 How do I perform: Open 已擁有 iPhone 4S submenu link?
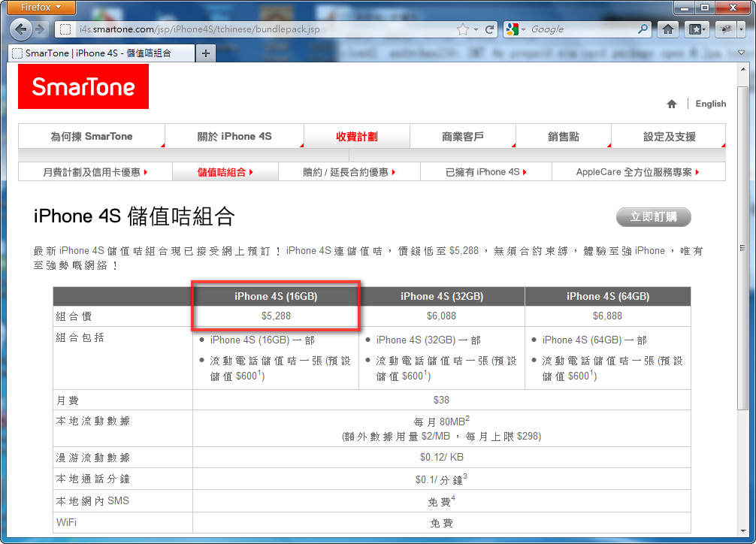tap(486, 172)
